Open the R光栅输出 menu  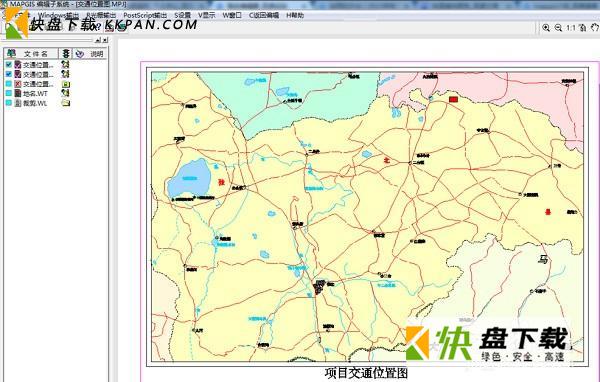click(x=101, y=15)
